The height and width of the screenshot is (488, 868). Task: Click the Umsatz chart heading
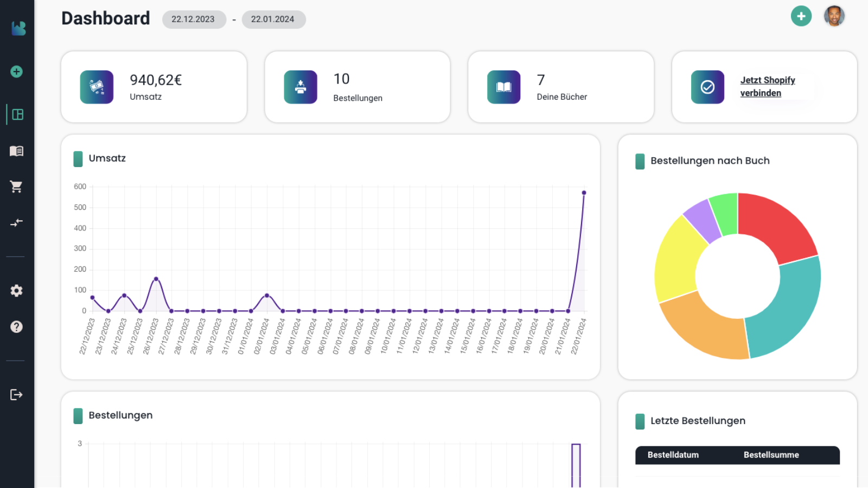107,158
